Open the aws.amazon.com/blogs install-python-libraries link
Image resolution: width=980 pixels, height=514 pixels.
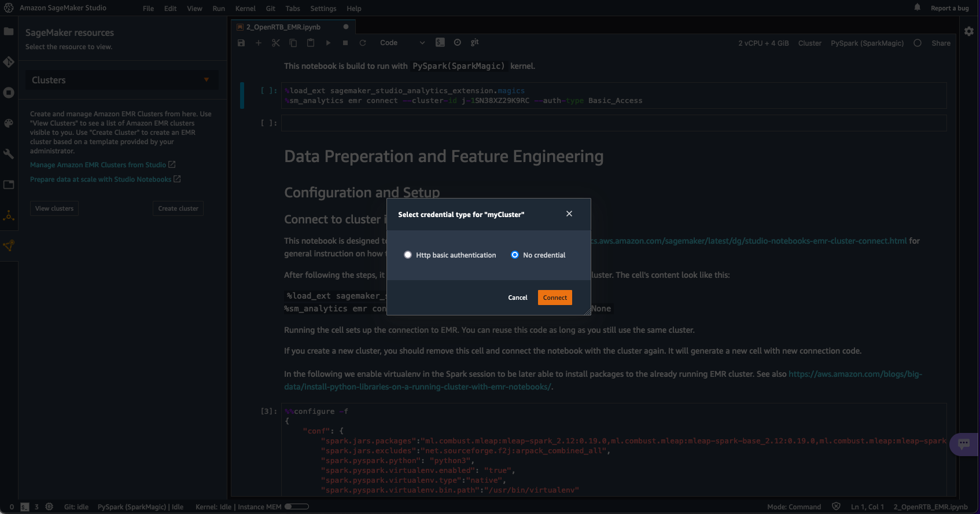[603, 380]
